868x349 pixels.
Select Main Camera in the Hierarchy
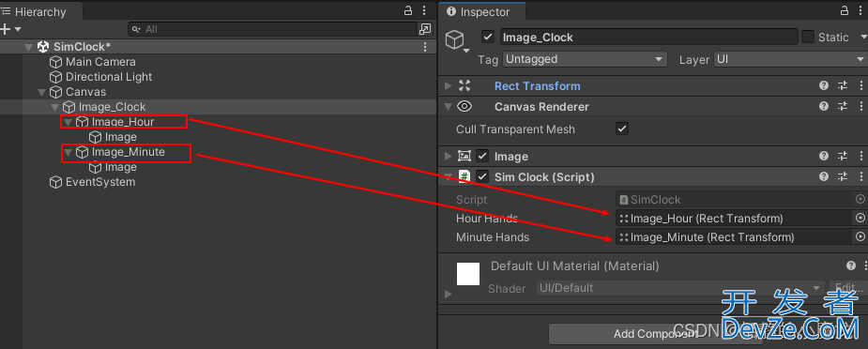(100, 62)
